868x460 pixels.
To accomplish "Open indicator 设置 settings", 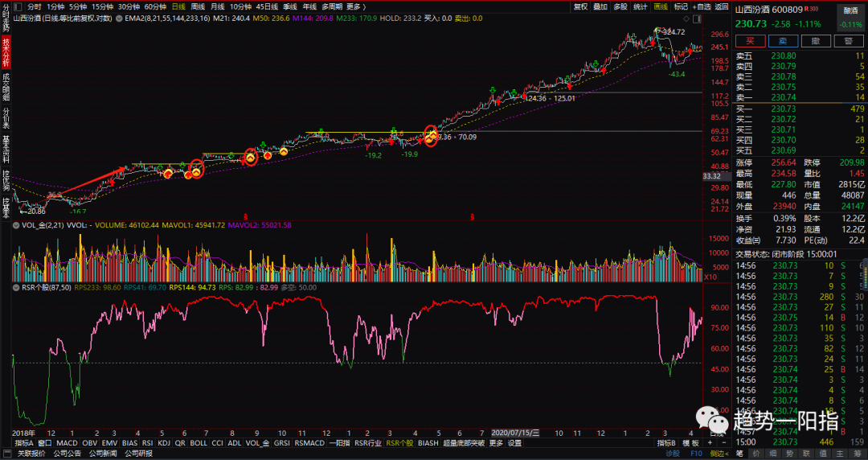I will tap(515, 443).
